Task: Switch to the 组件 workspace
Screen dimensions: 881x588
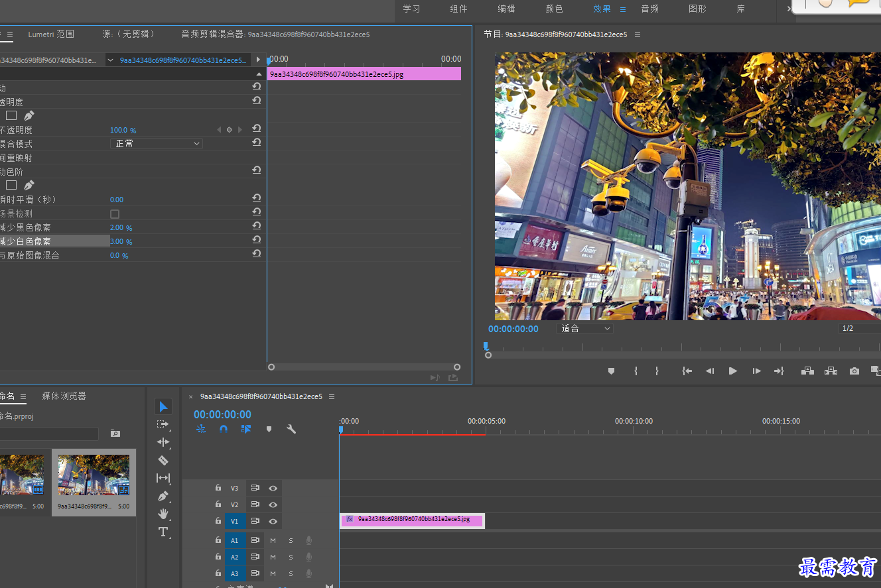Action: (458, 9)
